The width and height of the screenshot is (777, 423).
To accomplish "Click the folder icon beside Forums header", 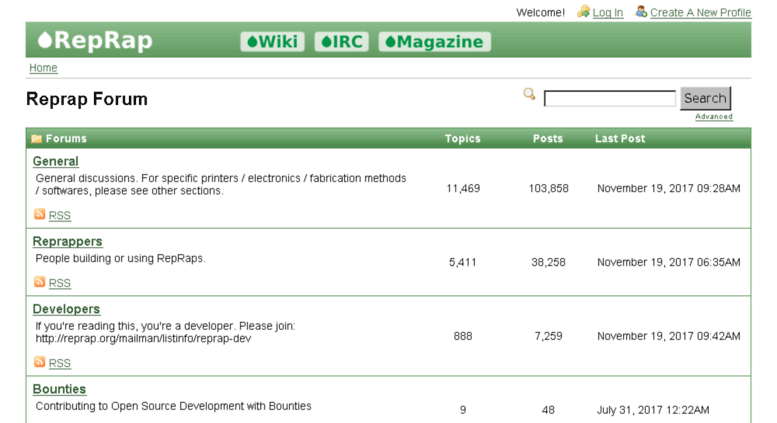I will 36,139.
